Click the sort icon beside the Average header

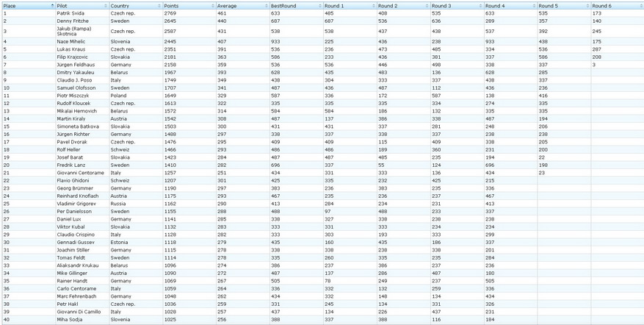267,6
